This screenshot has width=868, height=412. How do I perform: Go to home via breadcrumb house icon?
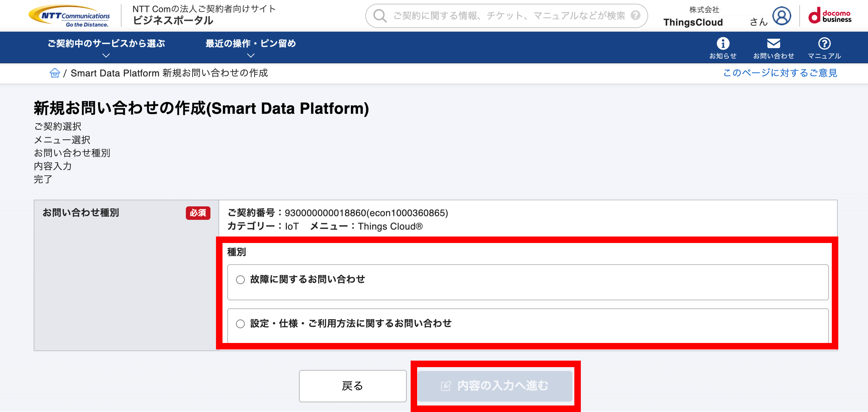point(54,72)
